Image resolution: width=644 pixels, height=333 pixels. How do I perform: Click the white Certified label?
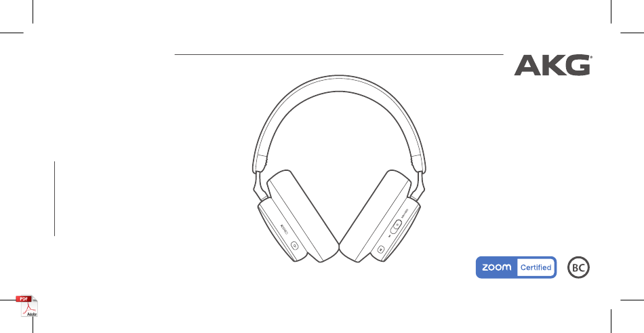(536, 268)
